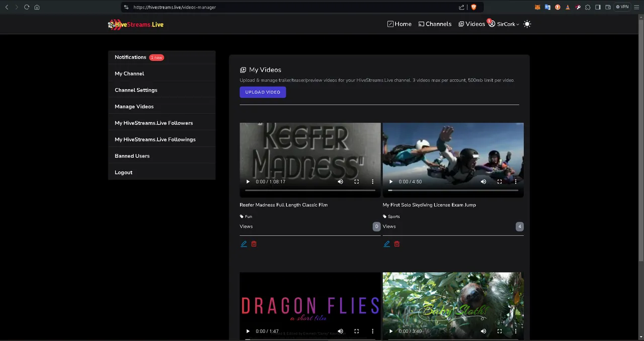Open My Channel in the sidebar
Viewport: 644px width, 341px height.
[x=162, y=74]
